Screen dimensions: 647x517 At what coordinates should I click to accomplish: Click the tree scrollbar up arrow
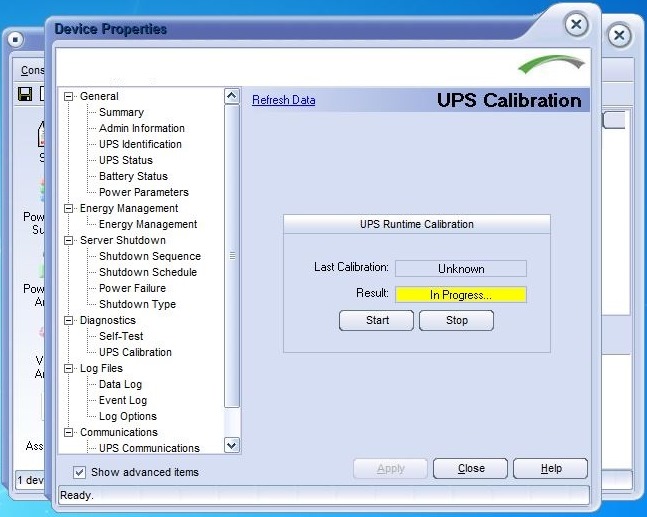pyautogui.click(x=232, y=97)
